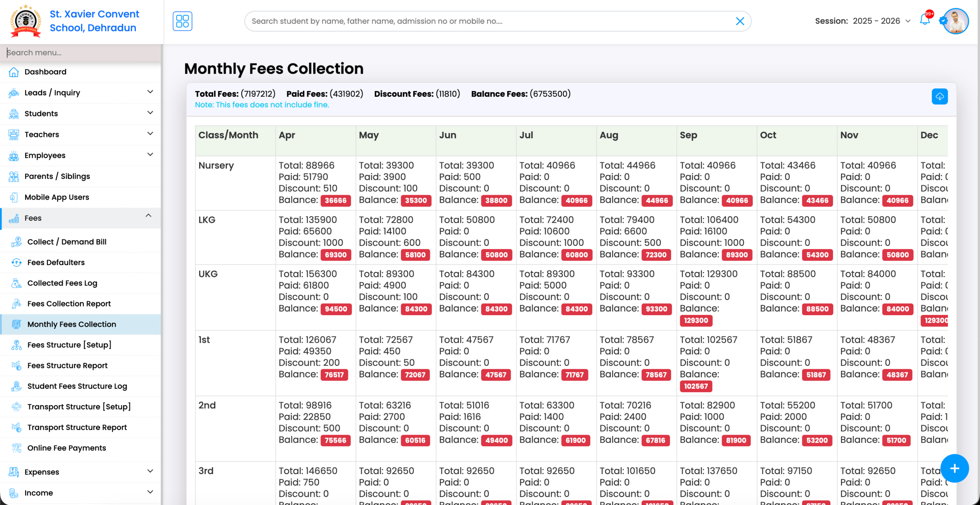980x505 pixels.
Task: Click the user profile avatar
Action: [956, 21]
